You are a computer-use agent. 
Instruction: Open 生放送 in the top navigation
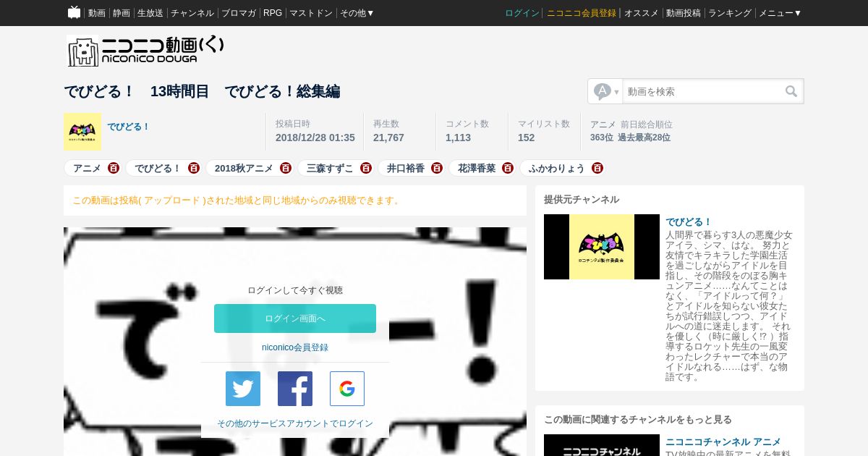click(150, 13)
